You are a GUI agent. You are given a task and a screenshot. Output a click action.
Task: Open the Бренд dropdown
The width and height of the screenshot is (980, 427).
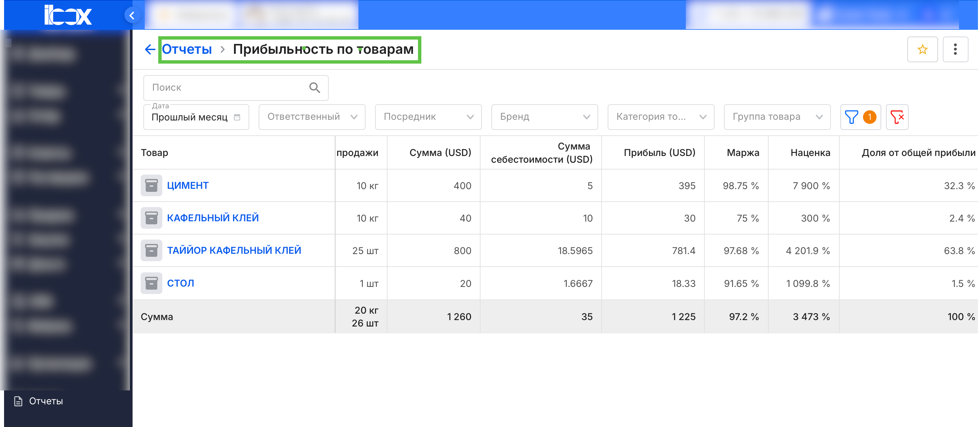(544, 117)
